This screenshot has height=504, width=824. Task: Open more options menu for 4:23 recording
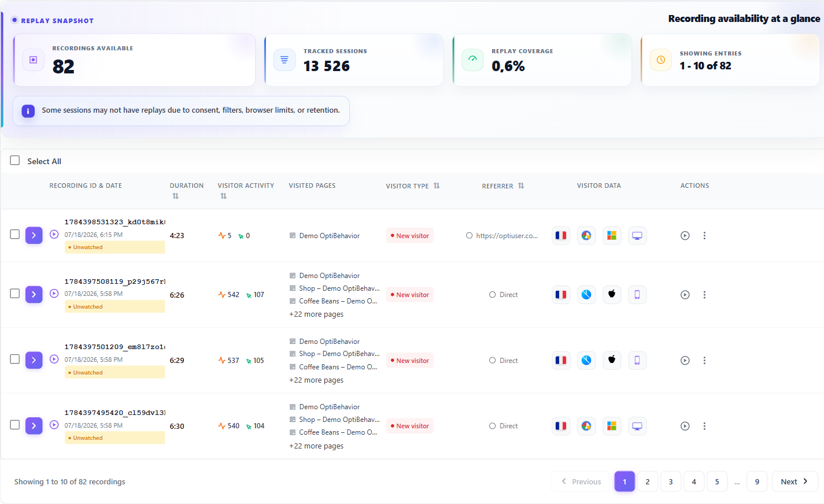[704, 236]
